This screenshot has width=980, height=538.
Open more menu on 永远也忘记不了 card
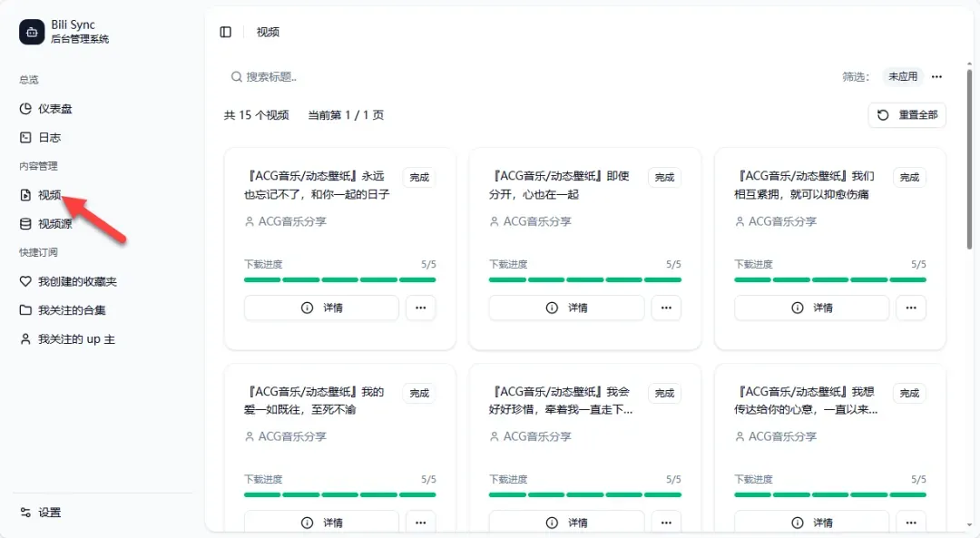[421, 308]
